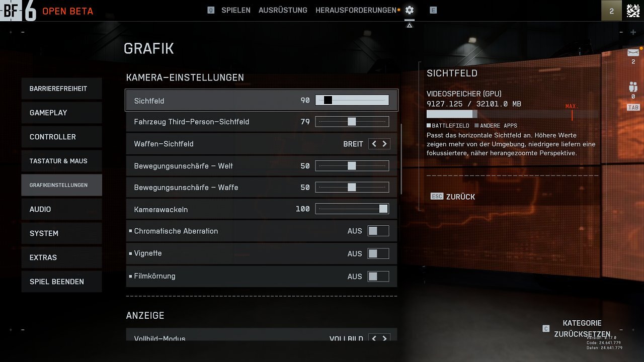Open GAMEPLAY settings category
Screen dimensions: 644x362
coord(61,113)
